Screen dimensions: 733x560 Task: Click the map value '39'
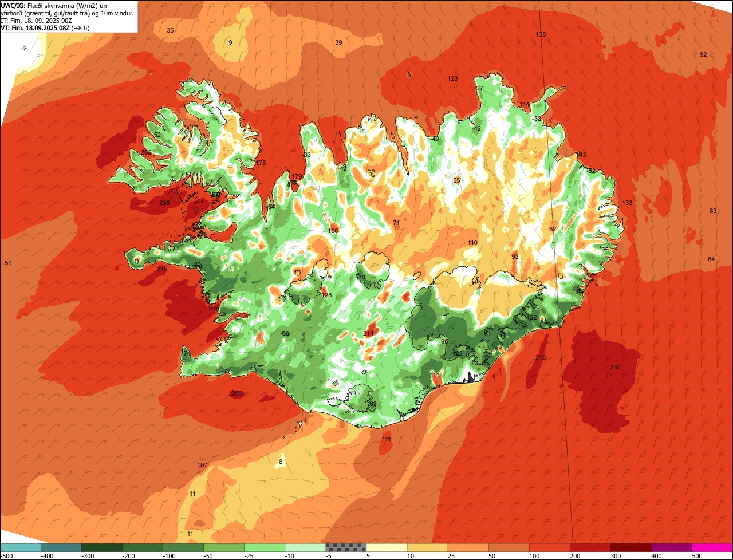[x=338, y=42]
